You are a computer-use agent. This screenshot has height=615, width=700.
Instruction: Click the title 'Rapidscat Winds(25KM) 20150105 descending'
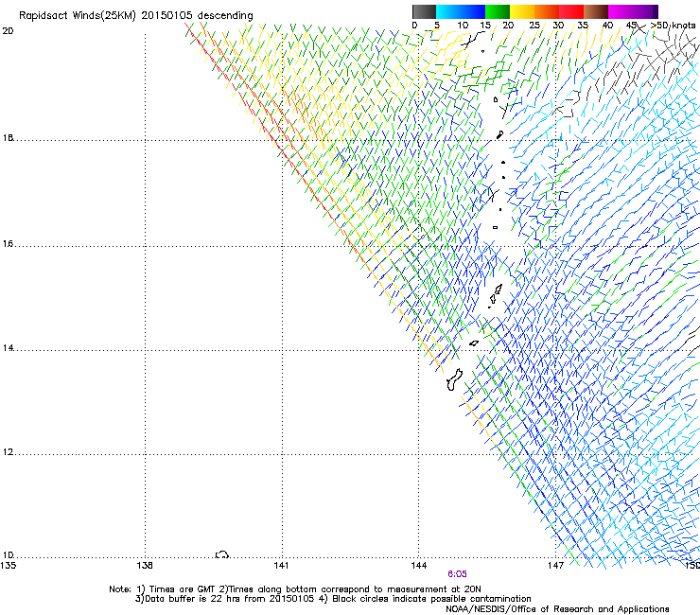pos(136,16)
